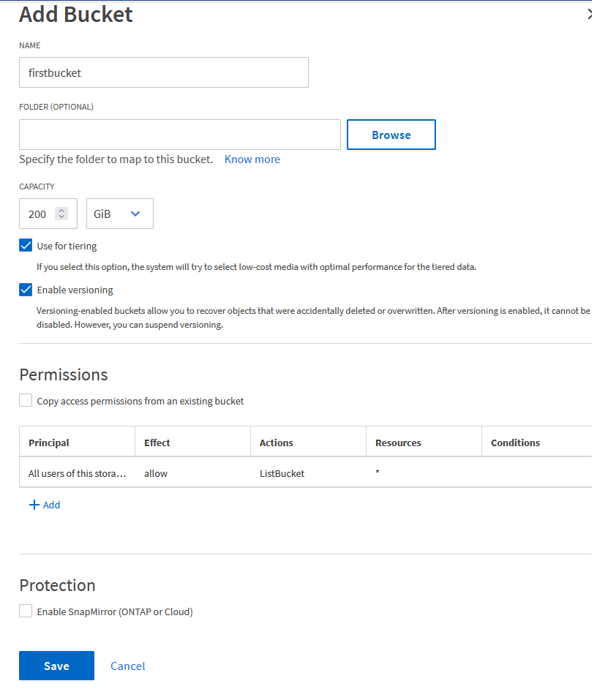The width and height of the screenshot is (597, 700).
Task: Click the 'allow' effect cell
Action: [193, 473]
